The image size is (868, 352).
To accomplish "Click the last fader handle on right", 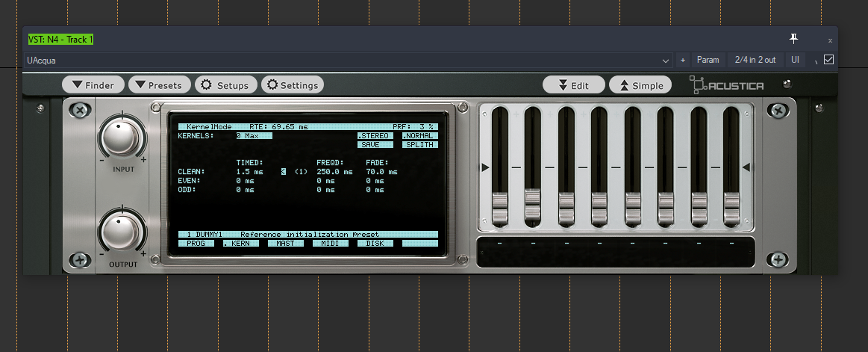I will tap(731, 209).
